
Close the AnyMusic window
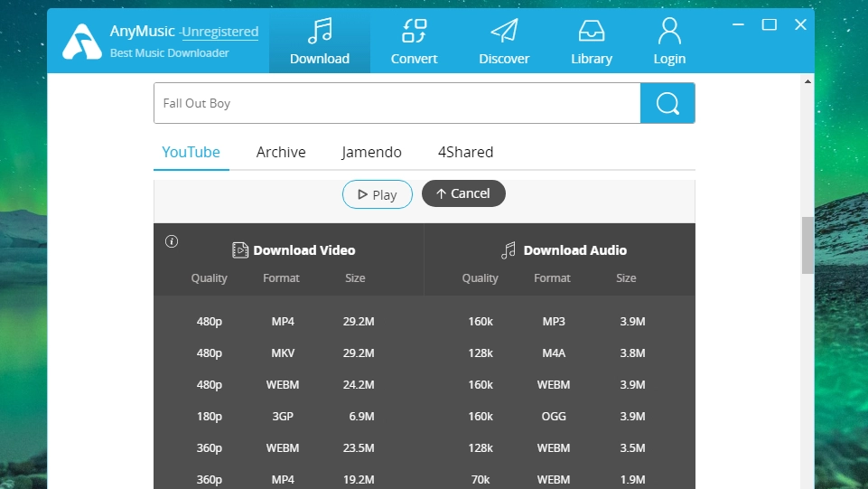point(800,24)
